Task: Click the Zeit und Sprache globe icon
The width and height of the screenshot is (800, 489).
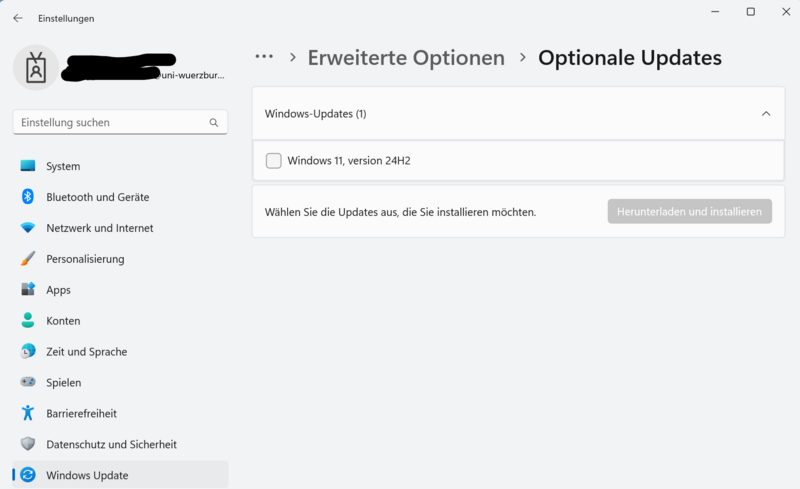Action: coord(28,352)
